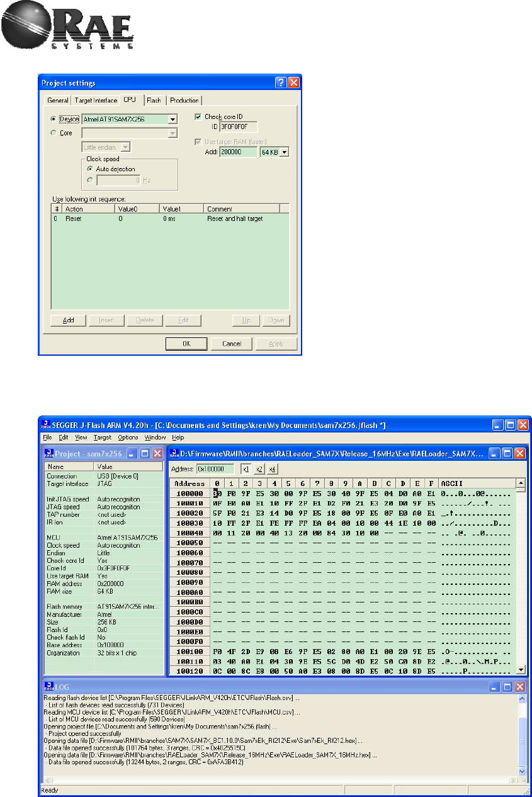Click the question mark help icon in Project settings
The width and height of the screenshot is (532, 797).
pos(281,82)
